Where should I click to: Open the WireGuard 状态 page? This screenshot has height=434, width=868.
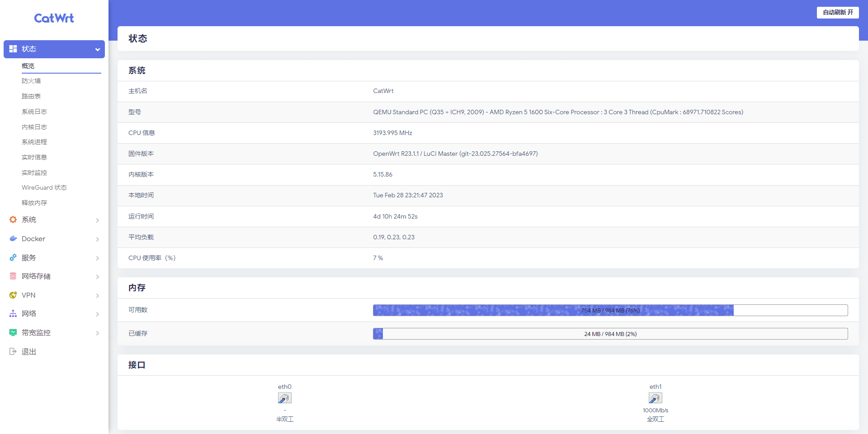point(44,187)
